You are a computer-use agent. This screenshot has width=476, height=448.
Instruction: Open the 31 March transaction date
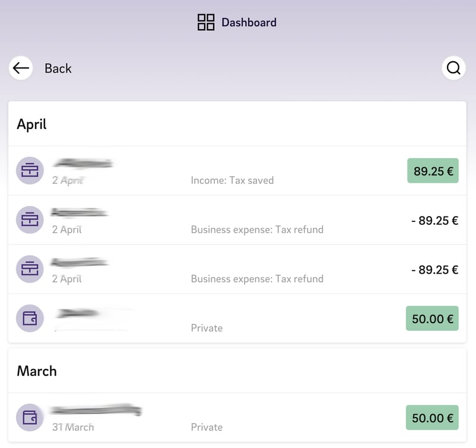pyautogui.click(x=73, y=427)
